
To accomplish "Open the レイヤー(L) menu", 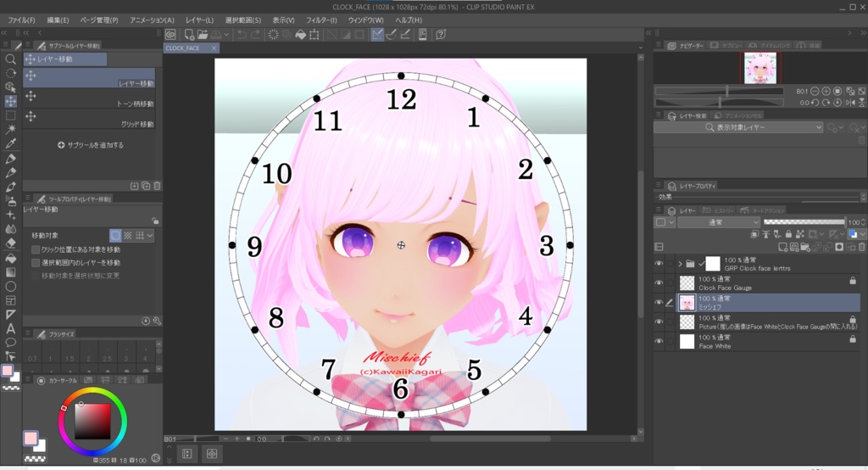I will coord(199,20).
